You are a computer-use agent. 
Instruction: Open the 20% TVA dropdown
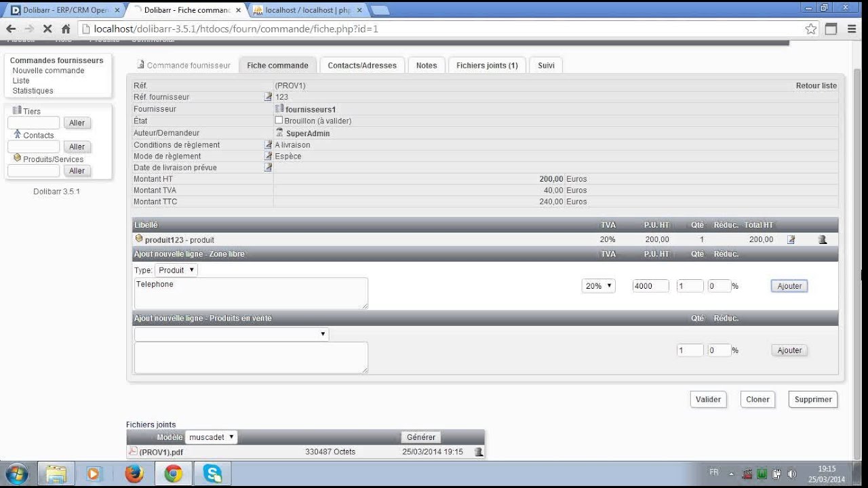[x=599, y=286]
